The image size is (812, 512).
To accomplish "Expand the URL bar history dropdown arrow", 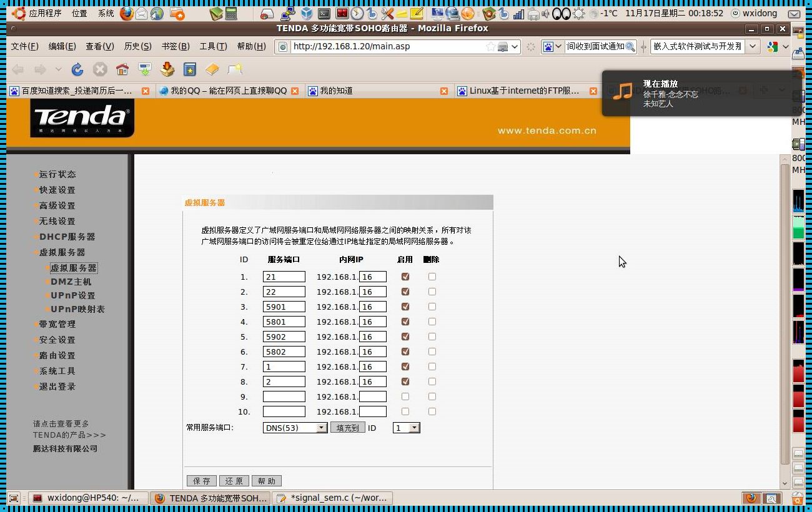I will point(515,46).
